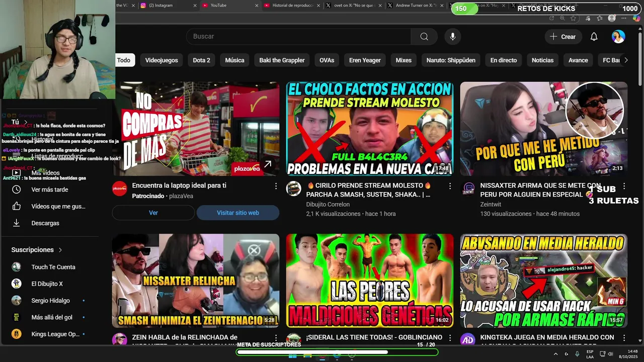Select the Videojuegos filter chip

pos(162,60)
